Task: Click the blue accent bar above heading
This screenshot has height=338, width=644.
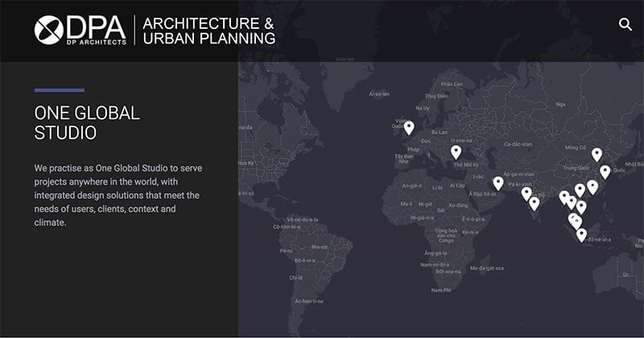Action: (x=60, y=90)
